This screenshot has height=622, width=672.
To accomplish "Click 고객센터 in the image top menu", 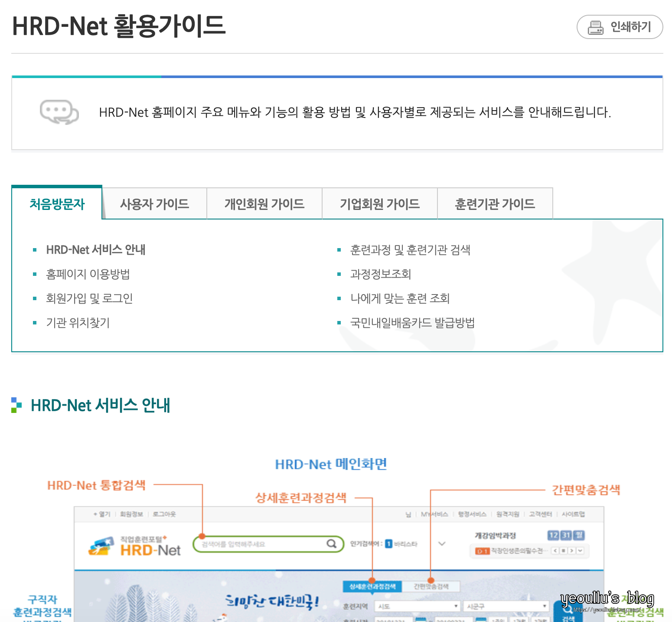I will [540, 514].
